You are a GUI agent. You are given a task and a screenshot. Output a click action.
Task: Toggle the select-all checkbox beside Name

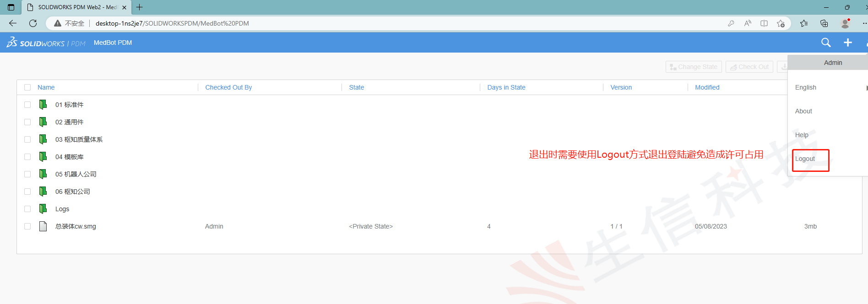tap(27, 87)
